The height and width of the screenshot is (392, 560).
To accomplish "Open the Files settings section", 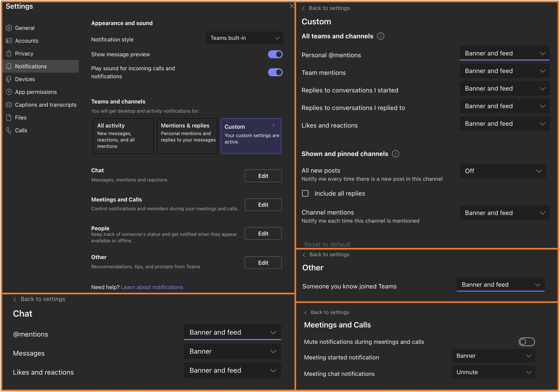I will click(21, 117).
